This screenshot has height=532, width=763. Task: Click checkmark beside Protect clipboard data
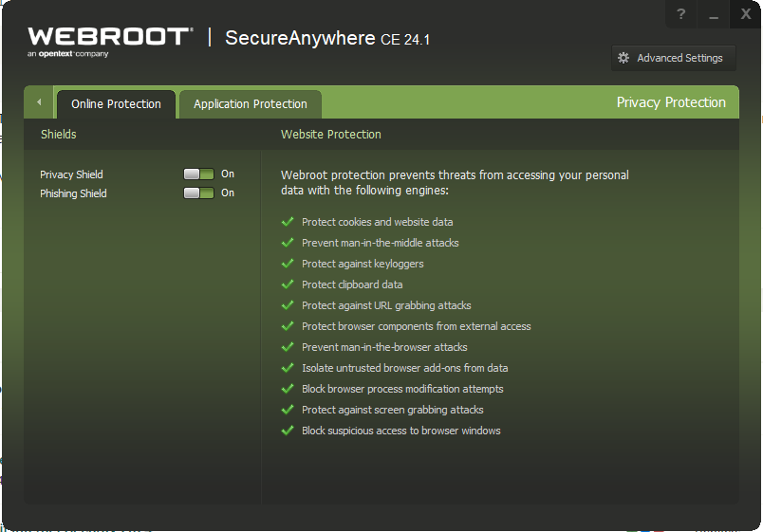(288, 284)
